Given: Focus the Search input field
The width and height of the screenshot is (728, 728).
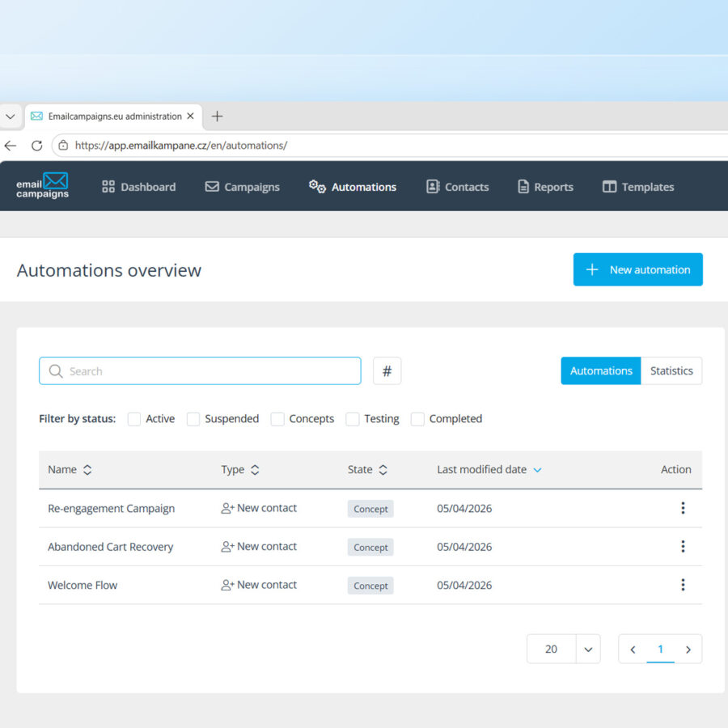Looking at the screenshot, I should point(200,370).
